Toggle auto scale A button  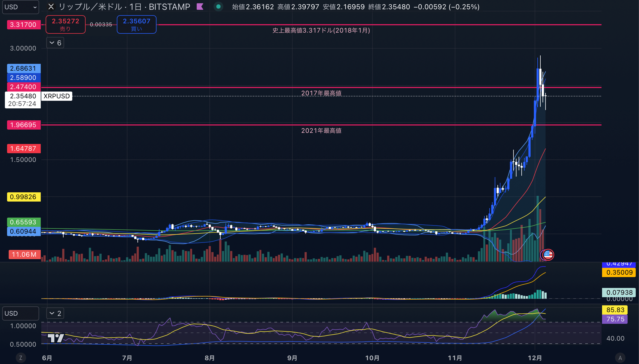tap(620, 358)
